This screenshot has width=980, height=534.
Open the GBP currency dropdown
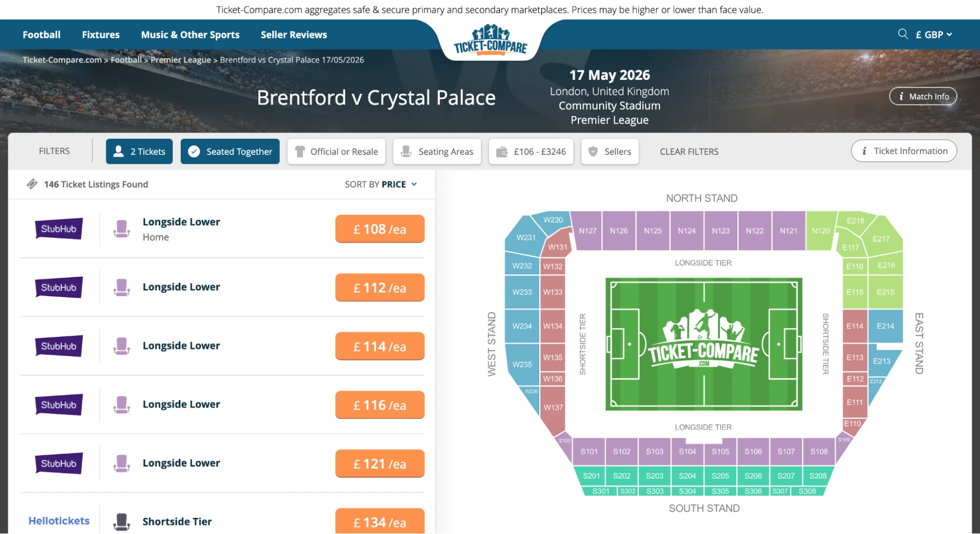point(932,34)
